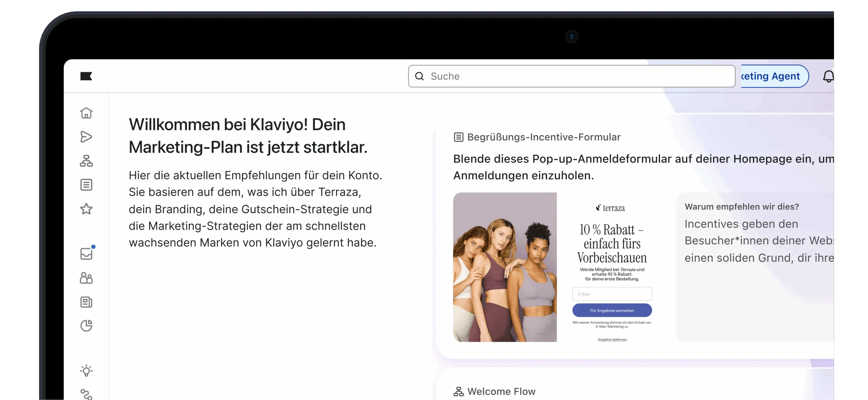Screen dimensions: 868x400
Task: Open Flows sidebar icon
Action: coord(86,161)
